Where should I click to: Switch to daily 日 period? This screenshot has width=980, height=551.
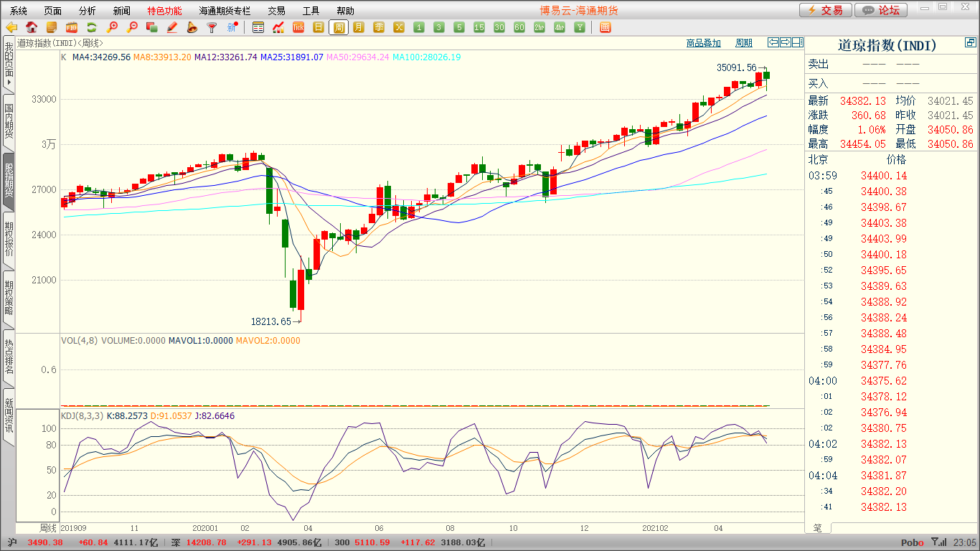319,27
